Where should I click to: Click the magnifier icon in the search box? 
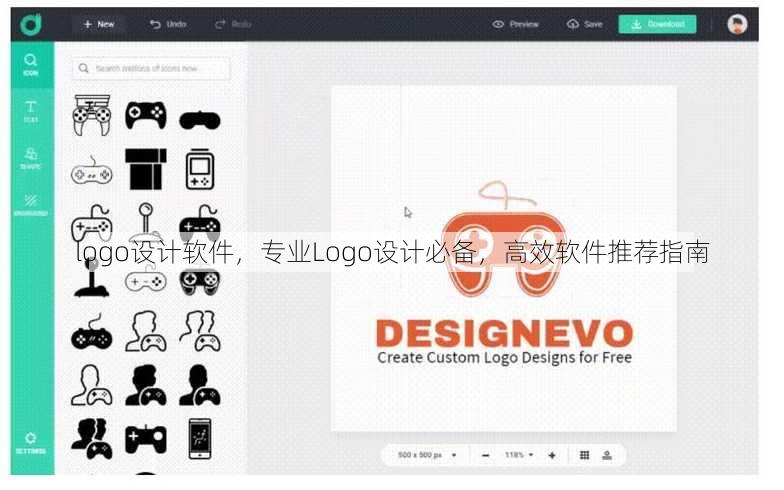click(84, 68)
